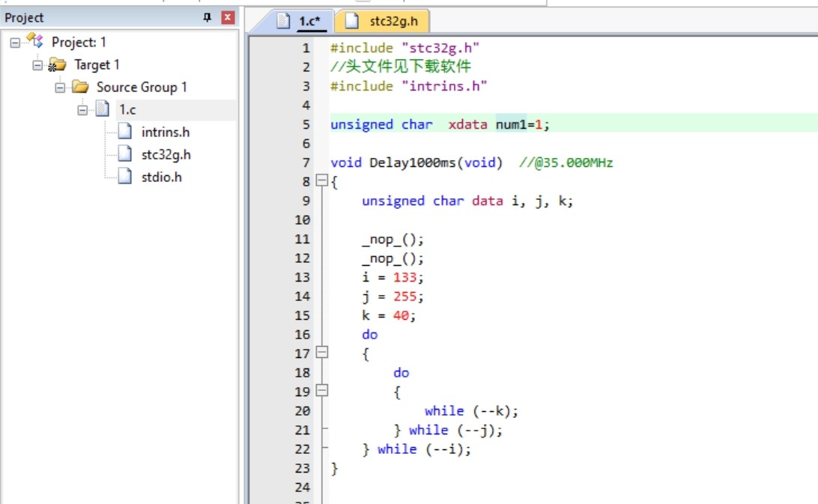Viewport: 818px width, 504px height.
Task: Click the value 133 on line 13
Action: [405, 278]
